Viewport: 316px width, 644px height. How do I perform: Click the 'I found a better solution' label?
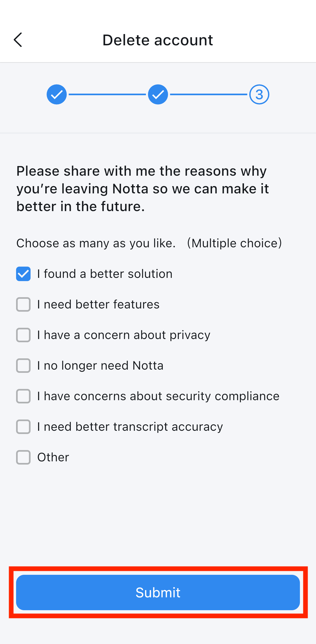(105, 274)
